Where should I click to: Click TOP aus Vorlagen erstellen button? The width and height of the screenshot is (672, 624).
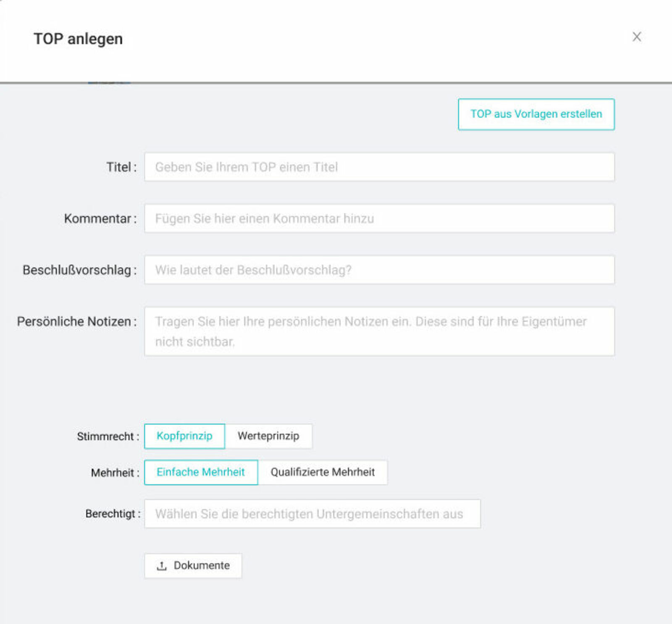coord(536,114)
